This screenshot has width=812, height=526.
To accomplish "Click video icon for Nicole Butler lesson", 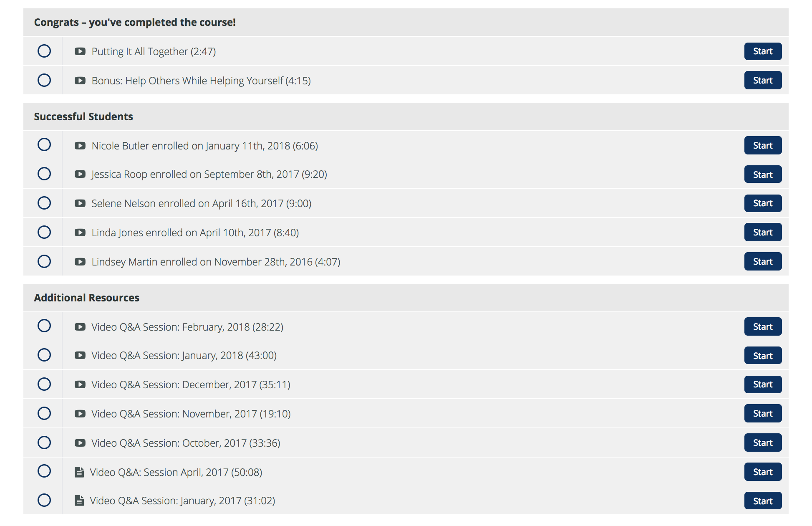I will 80,146.
